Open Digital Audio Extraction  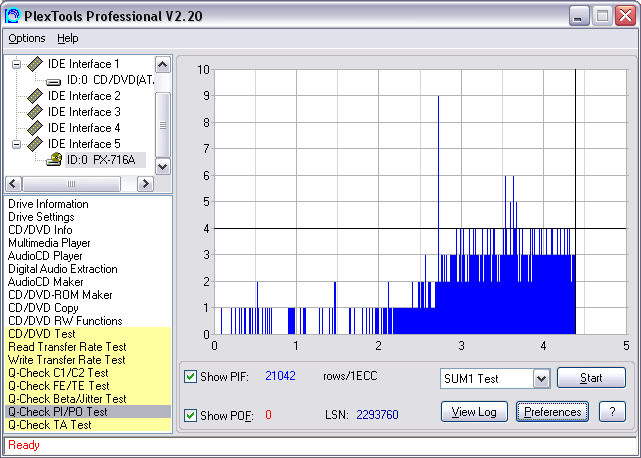click(x=63, y=269)
